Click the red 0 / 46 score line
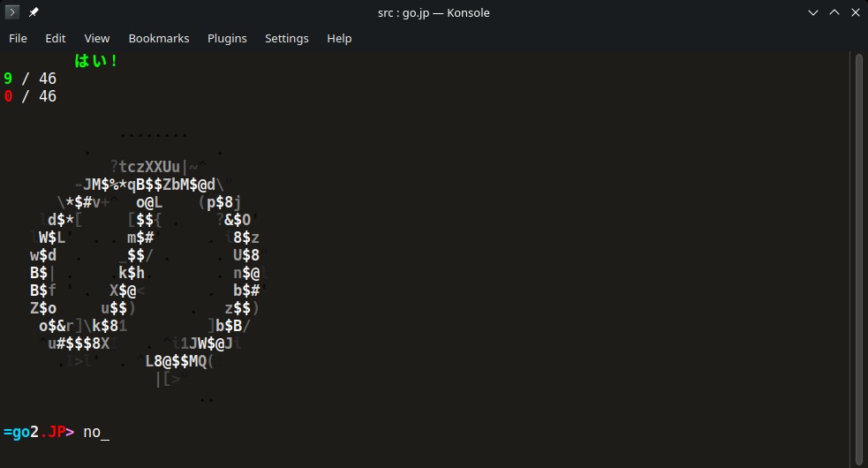Viewport: 868px width, 468px height. [x=30, y=96]
